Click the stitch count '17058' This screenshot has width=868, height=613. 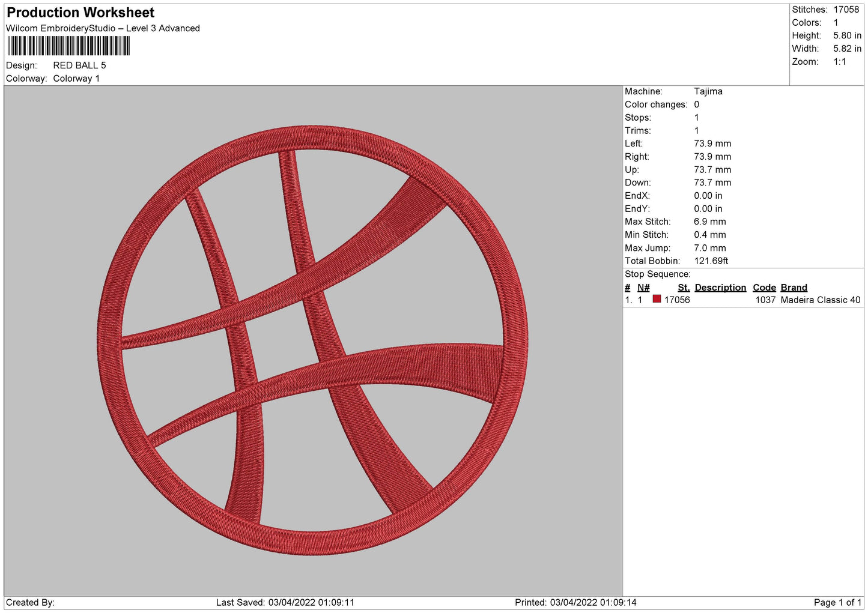[x=846, y=10]
